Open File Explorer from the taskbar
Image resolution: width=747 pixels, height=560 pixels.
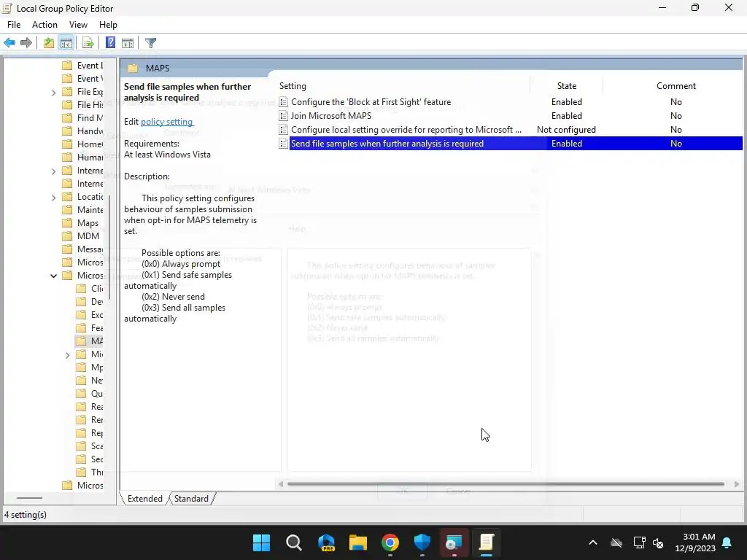(357, 542)
